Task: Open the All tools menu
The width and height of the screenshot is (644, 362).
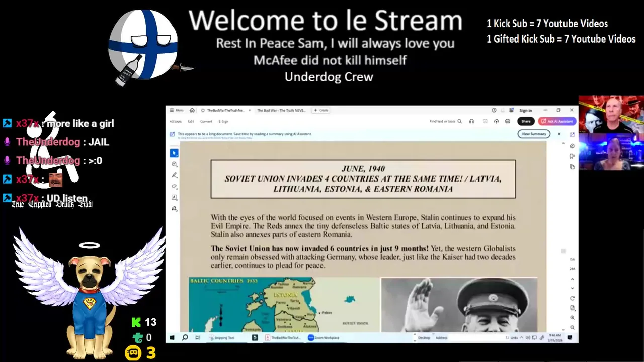Action: click(x=176, y=121)
